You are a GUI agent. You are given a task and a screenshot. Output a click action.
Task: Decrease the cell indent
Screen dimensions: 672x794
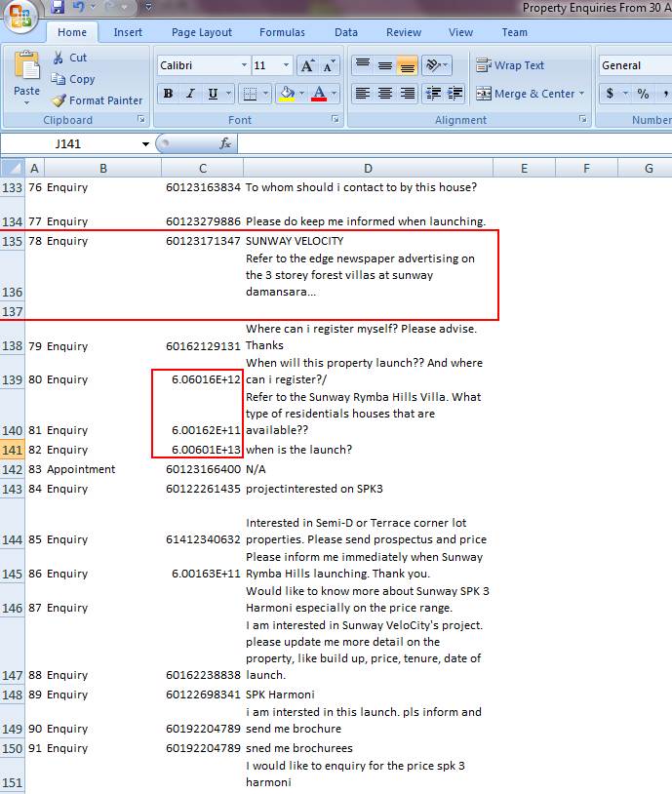pyautogui.click(x=433, y=94)
